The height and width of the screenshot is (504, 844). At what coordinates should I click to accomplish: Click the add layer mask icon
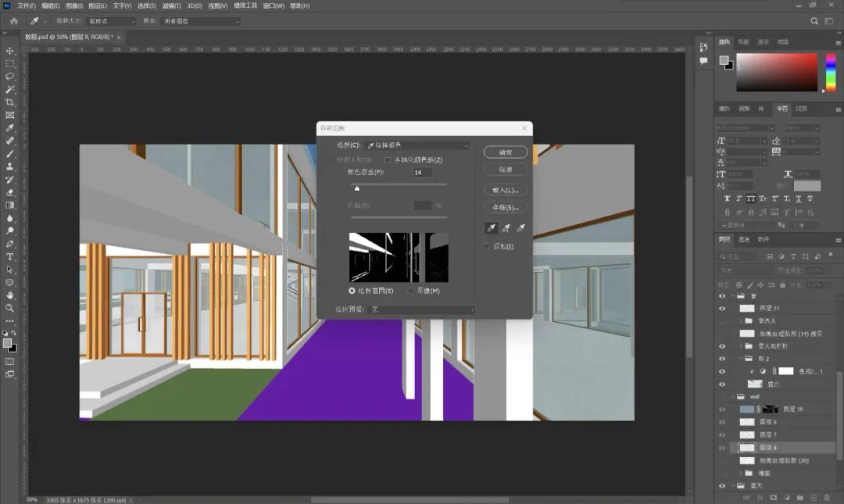(774, 498)
